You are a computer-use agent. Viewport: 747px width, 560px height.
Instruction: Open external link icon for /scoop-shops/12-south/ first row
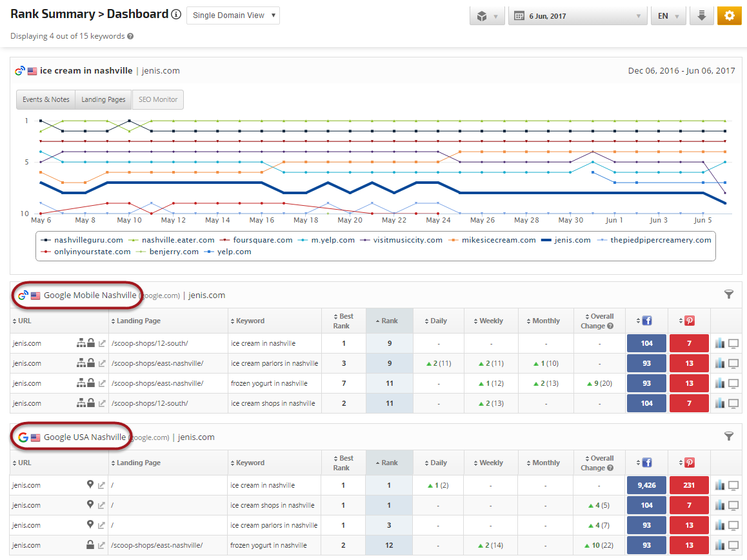point(101,343)
